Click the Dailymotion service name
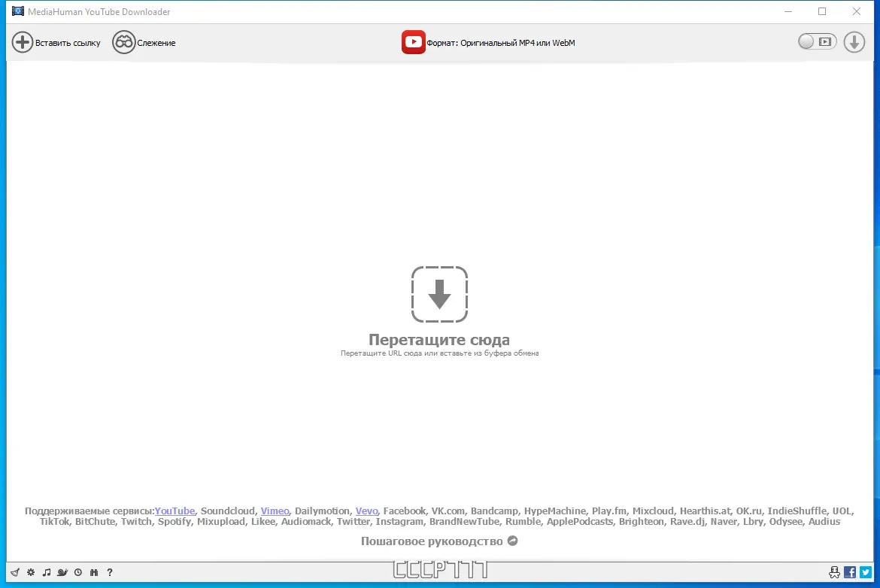The width and height of the screenshot is (880, 588). (322, 511)
